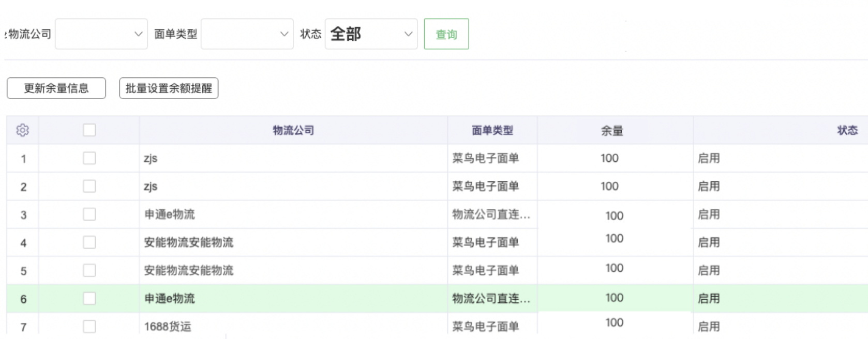The height and width of the screenshot is (339, 868).
Task: Click the 面单类型 column header
Action: click(x=492, y=130)
